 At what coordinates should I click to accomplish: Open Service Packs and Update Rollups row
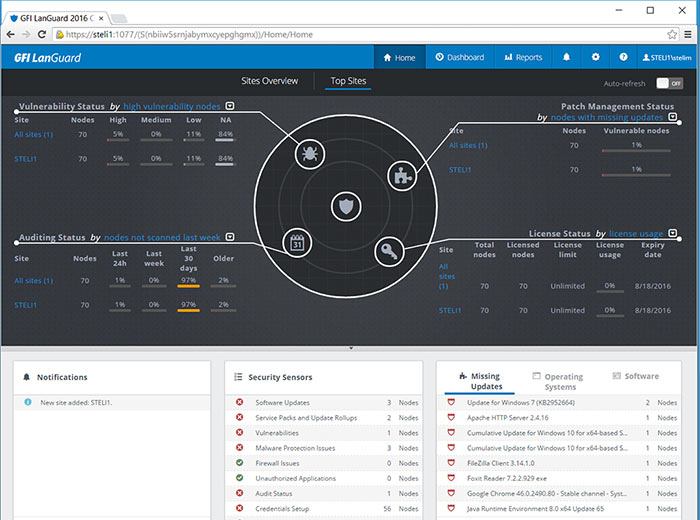click(x=325, y=417)
